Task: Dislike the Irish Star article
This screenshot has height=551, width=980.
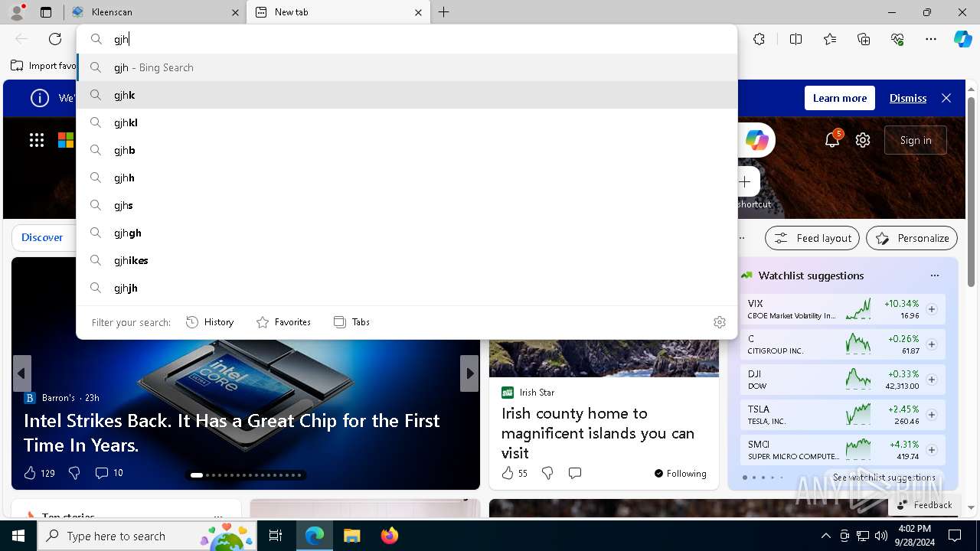Action: click(547, 473)
